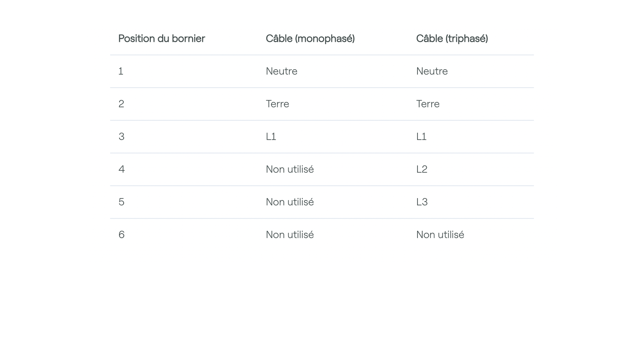644x362 pixels.
Task: Select bornier position 1 cell
Action: click(x=121, y=71)
